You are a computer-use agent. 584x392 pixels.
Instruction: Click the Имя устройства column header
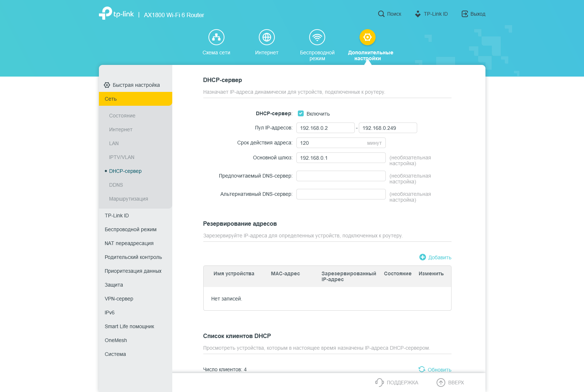pyautogui.click(x=234, y=273)
